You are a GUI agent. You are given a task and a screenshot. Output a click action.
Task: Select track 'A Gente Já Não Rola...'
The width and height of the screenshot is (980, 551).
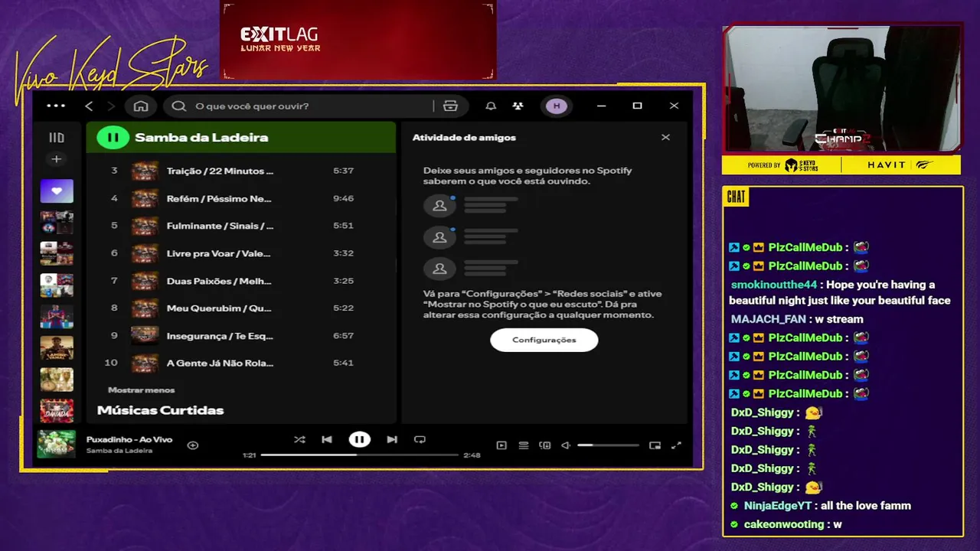[x=220, y=363]
